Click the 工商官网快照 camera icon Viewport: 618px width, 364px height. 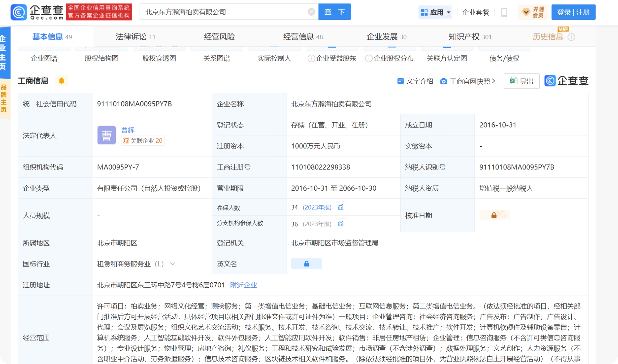[443, 81]
